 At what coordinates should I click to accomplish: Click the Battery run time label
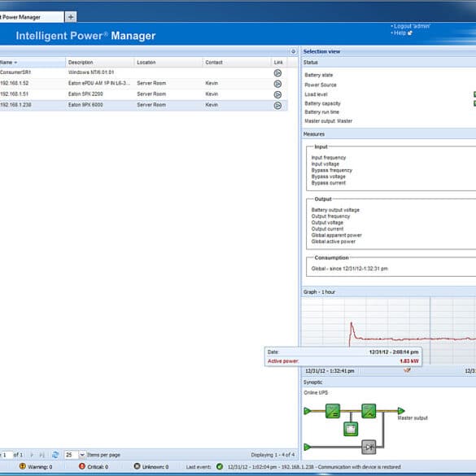[x=321, y=112]
